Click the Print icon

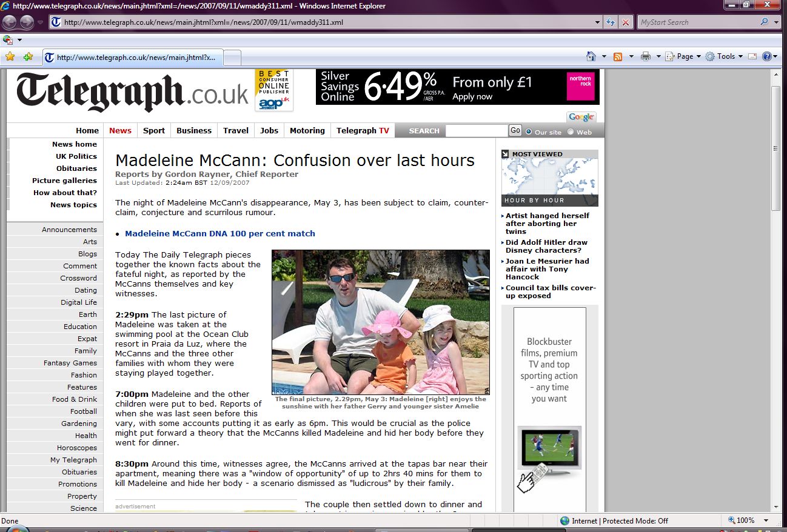tap(646, 56)
